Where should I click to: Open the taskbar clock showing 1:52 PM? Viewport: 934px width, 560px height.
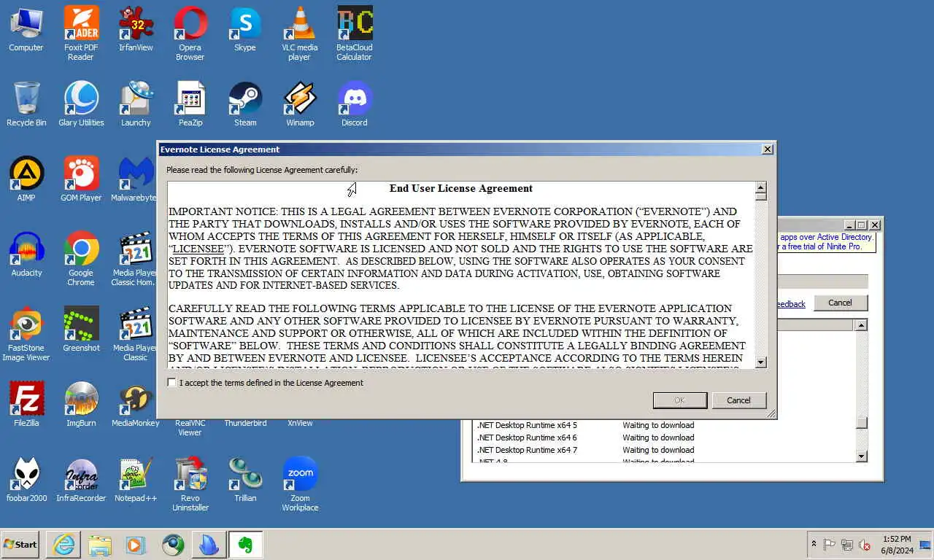click(x=897, y=545)
